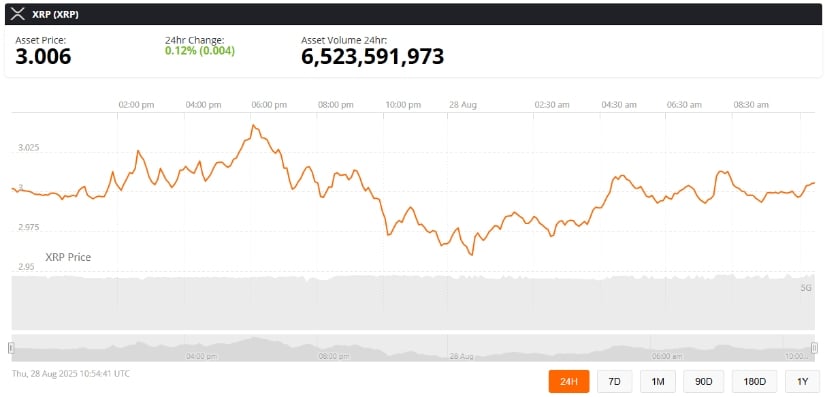
Task: Click the 28 Aug axis label
Action: click(x=462, y=105)
